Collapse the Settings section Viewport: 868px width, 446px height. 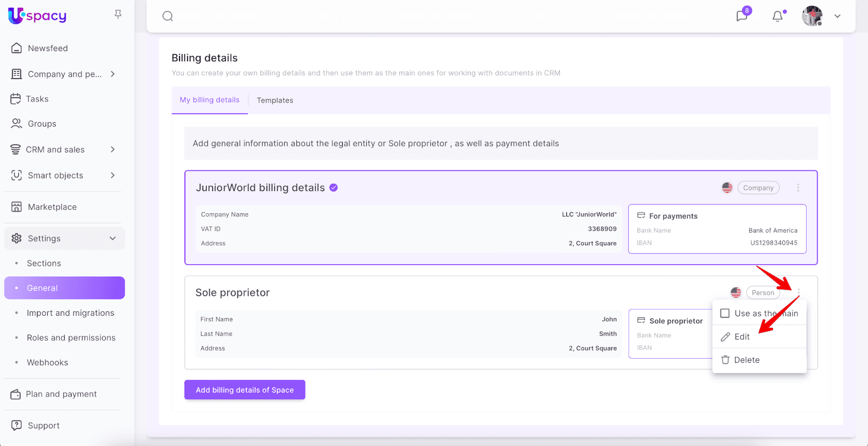pyautogui.click(x=113, y=238)
